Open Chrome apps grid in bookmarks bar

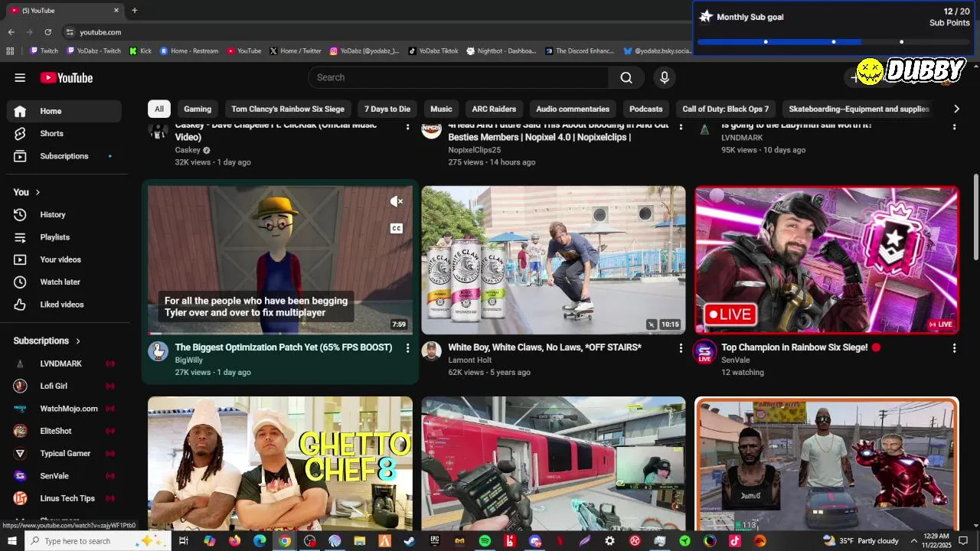coord(10,51)
